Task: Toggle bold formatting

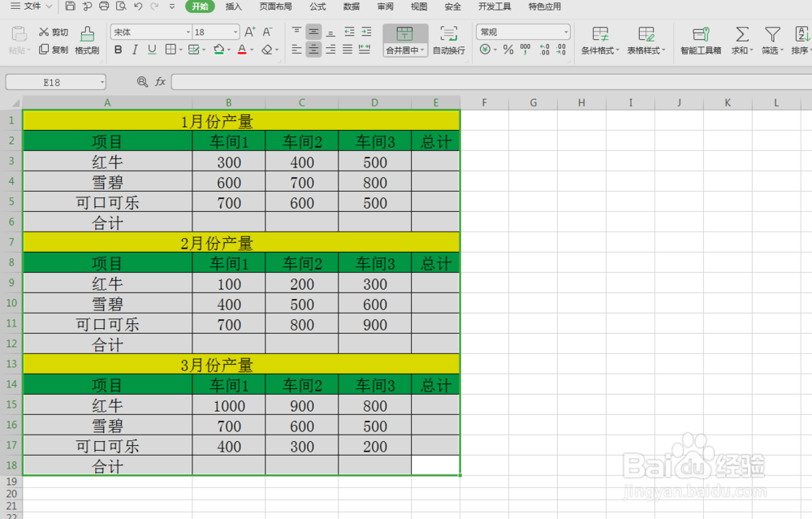Action: point(118,50)
